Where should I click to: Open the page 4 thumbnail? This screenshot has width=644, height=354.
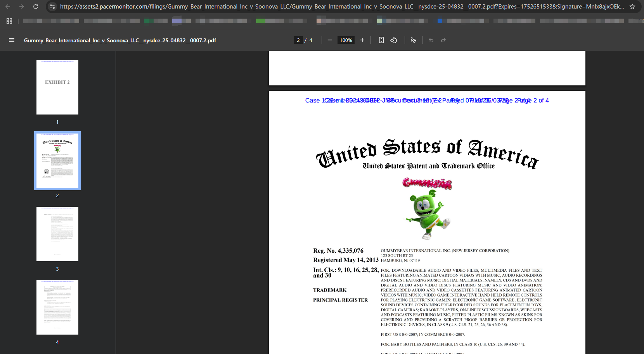tap(57, 307)
